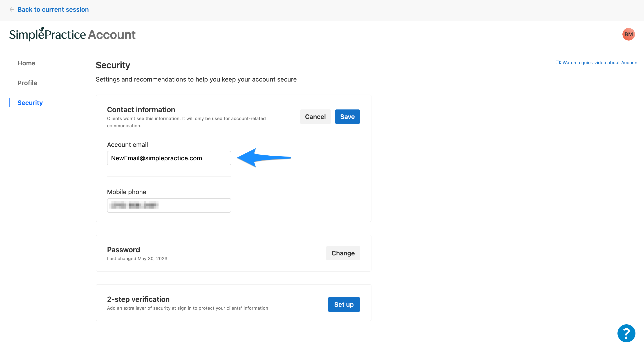This screenshot has width=644, height=350.
Task: Click the Mobile phone label
Action: coord(127,192)
